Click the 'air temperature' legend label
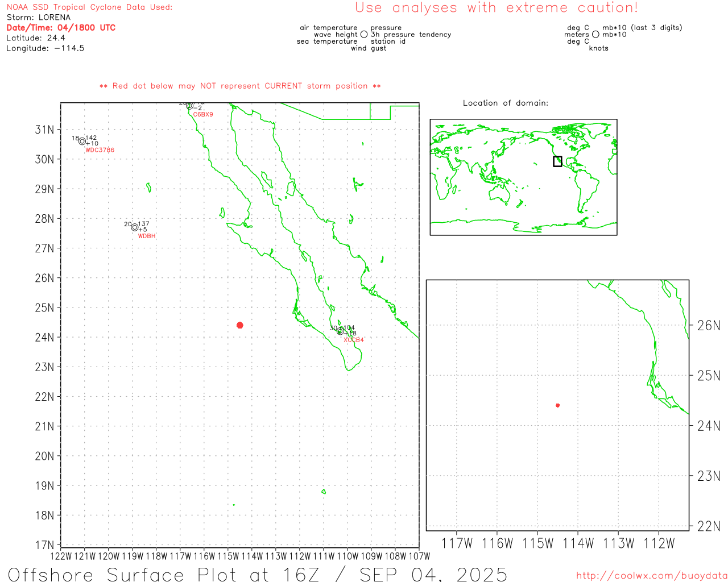Screen dimensions: 728x582 329,28
